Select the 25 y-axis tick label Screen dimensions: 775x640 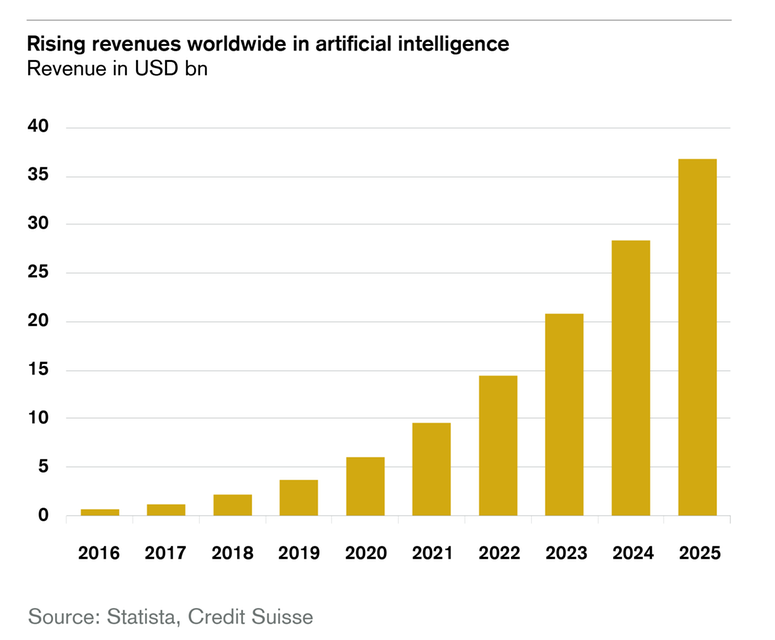coord(38,273)
